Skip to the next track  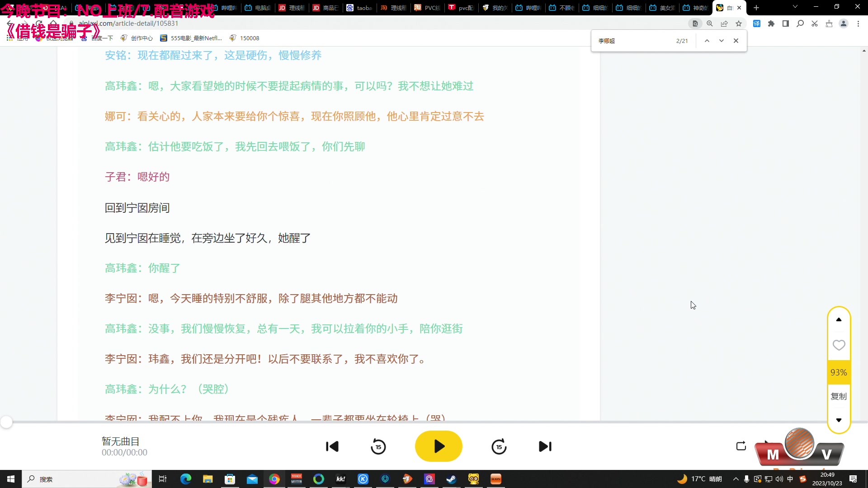point(545,446)
